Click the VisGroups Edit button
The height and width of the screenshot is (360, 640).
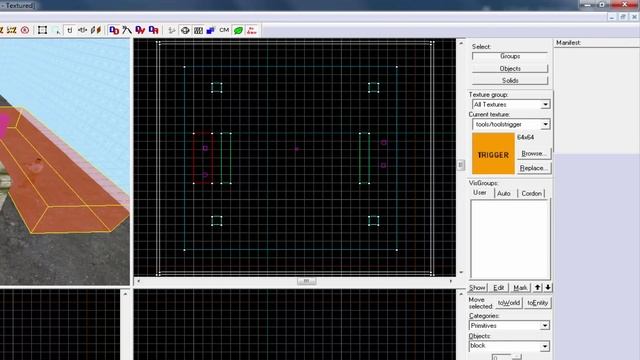pos(498,288)
